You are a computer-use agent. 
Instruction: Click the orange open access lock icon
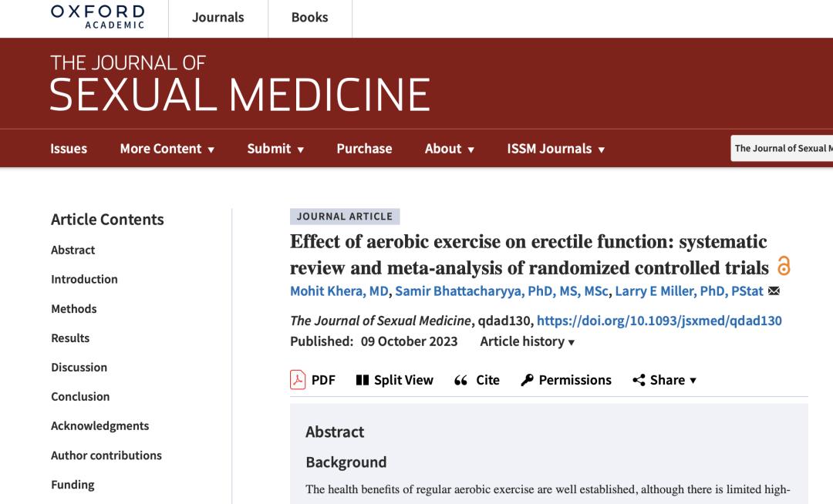pos(784,266)
